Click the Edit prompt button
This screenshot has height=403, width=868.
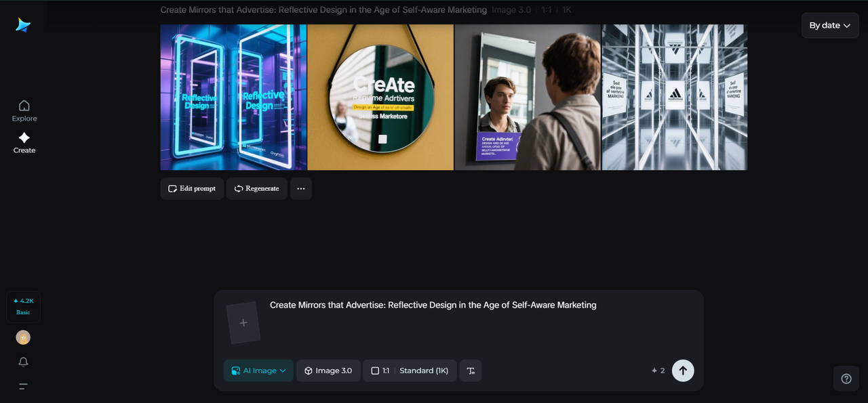pyautogui.click(x=192, y=188)
